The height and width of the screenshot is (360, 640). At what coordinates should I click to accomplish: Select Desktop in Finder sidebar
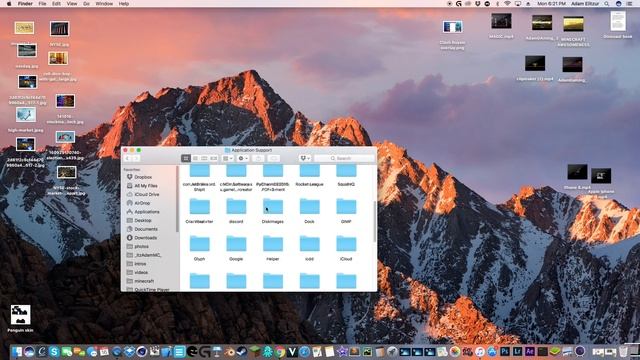click(x=139, y=220)
